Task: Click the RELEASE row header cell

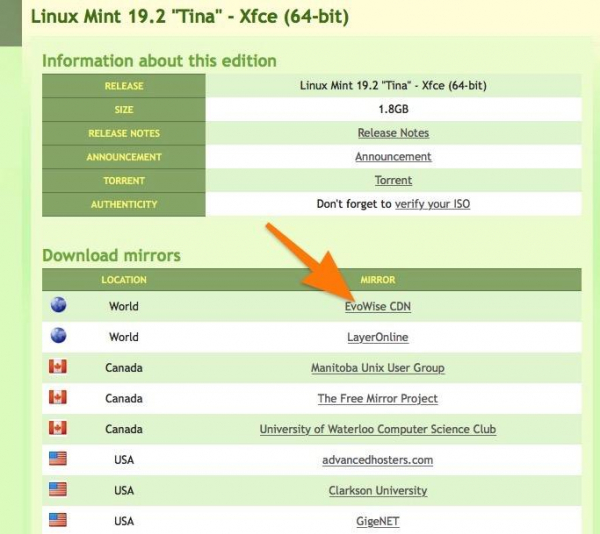Action: (124, 86)
